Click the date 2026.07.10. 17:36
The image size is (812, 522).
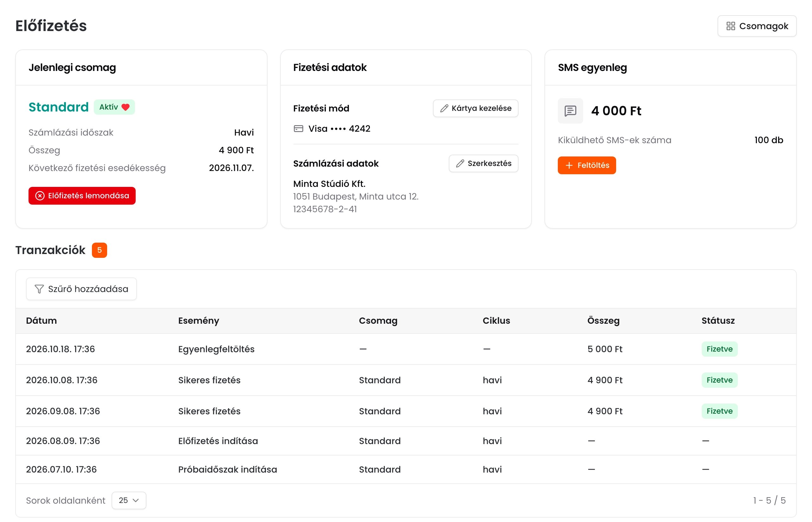click(61, 469)
